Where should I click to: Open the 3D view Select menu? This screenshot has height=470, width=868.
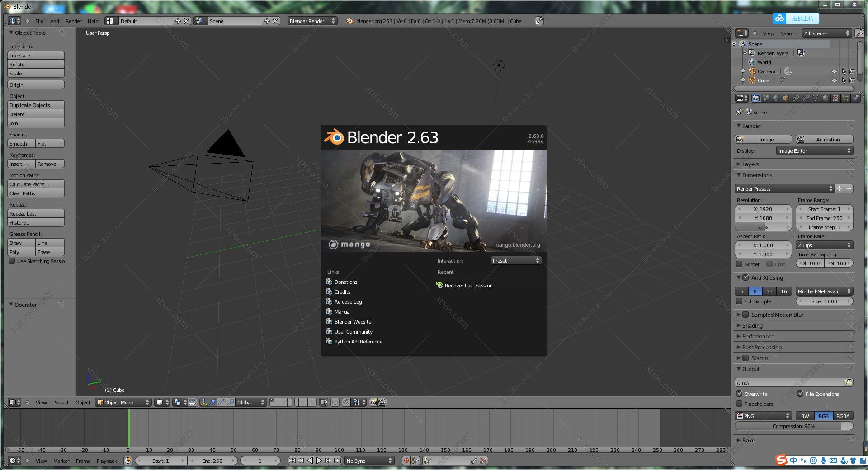point(62,402)
